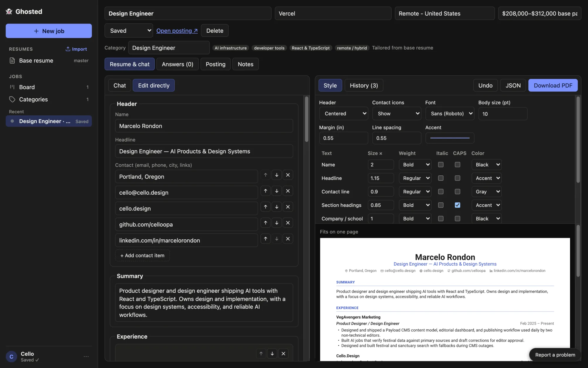Remove the Portland, Oregon contact item
Viewport: 588px width, 368px height.
pos(288,175)
